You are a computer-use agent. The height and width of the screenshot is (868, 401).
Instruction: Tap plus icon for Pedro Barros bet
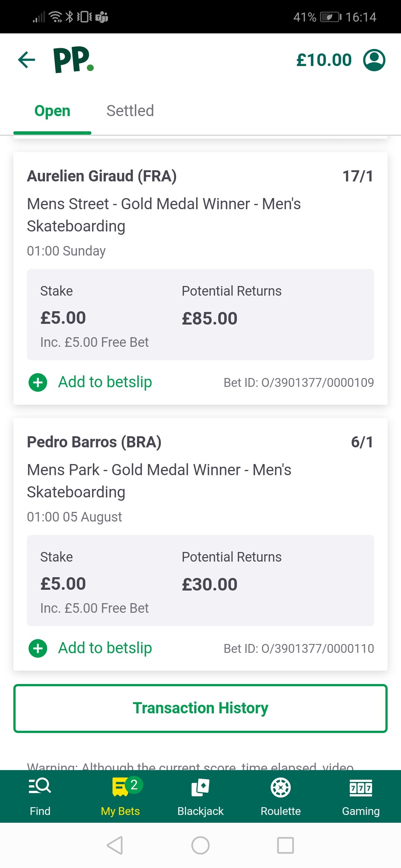point(38,648)
